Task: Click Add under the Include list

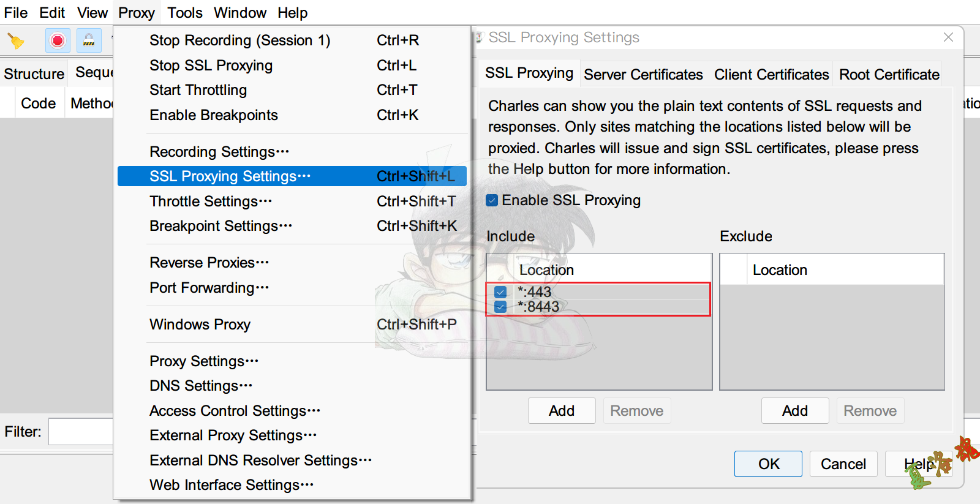Action: click(562, 411)
